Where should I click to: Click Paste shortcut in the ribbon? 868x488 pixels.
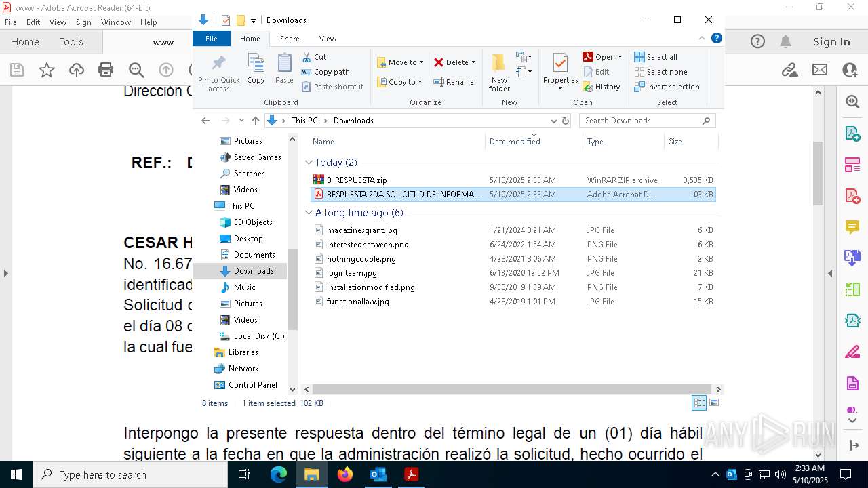[333, 87]
